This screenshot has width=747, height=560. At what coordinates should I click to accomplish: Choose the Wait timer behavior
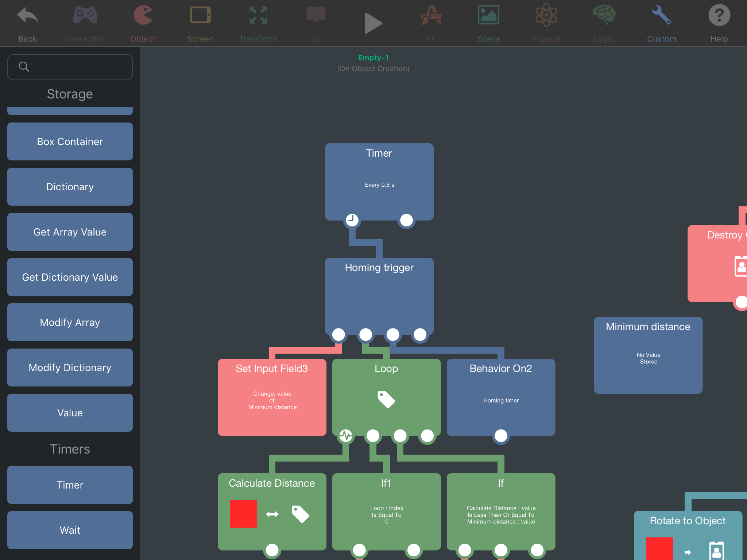coord(70,530)
